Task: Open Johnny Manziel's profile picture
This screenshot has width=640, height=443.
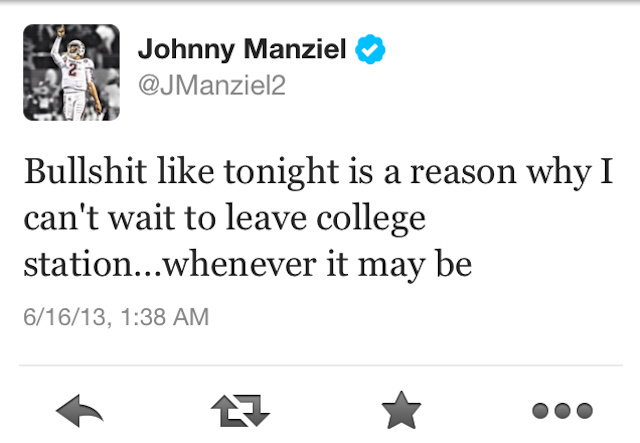Action: 69,73
